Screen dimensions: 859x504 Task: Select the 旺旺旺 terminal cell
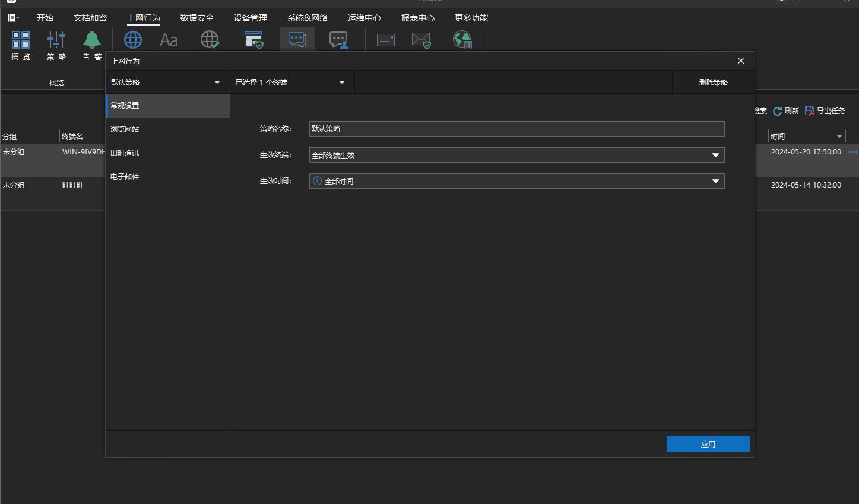73,185
